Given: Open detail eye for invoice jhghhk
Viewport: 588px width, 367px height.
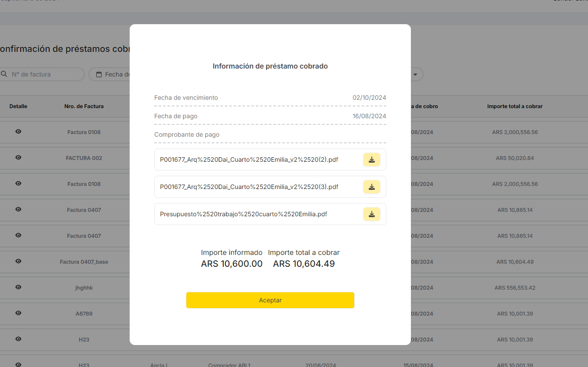Looking at the screenshot, I should pyautogui.click(x=18, y=287).
